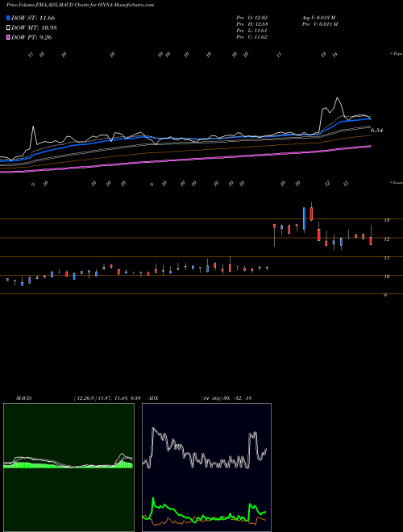Open the green MACD indicator panel

69,468
